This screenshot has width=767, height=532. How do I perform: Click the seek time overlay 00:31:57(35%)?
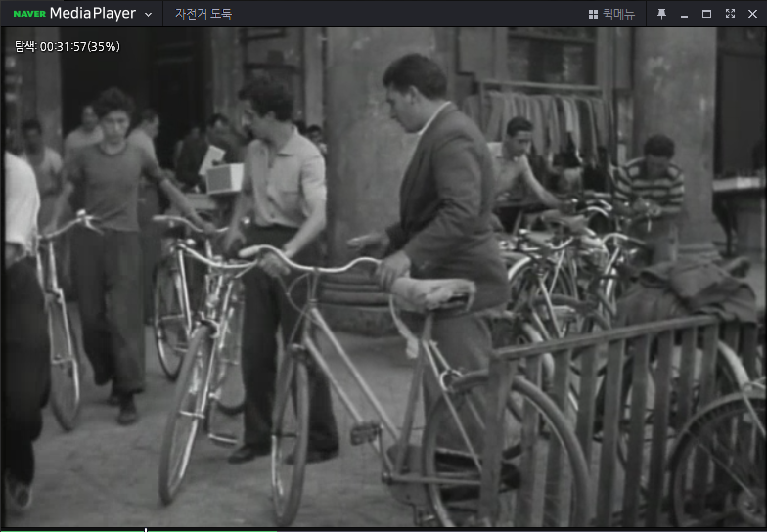[x=68, y=47]
